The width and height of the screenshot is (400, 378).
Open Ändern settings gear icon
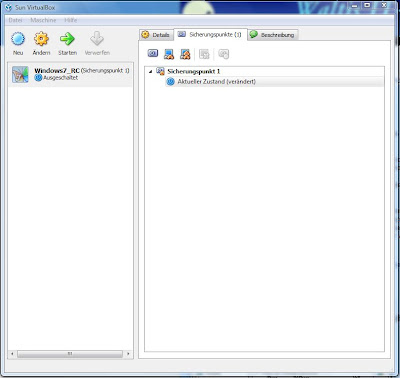(41, 39)
